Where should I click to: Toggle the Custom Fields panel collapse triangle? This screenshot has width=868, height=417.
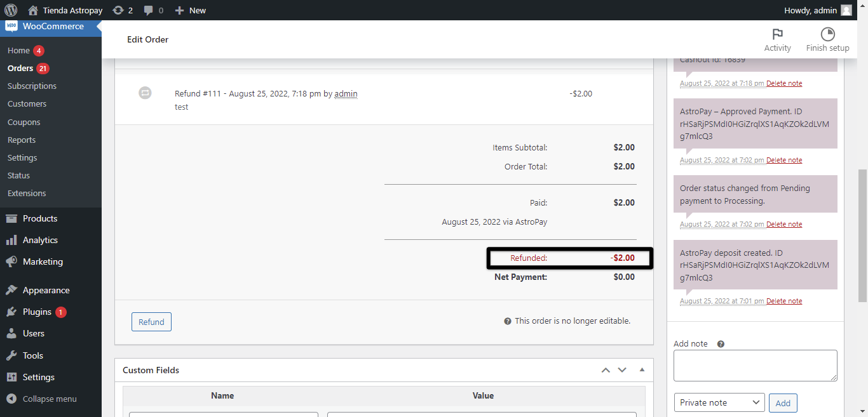(642, 370)
